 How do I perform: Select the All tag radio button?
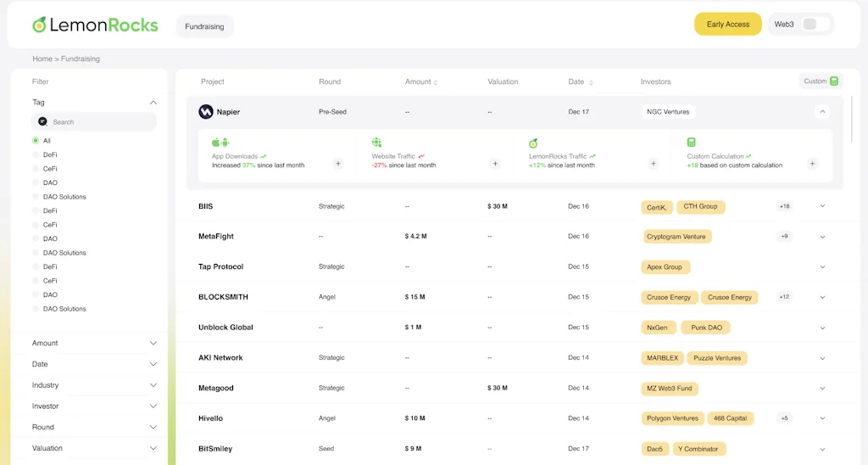point(36,141)
